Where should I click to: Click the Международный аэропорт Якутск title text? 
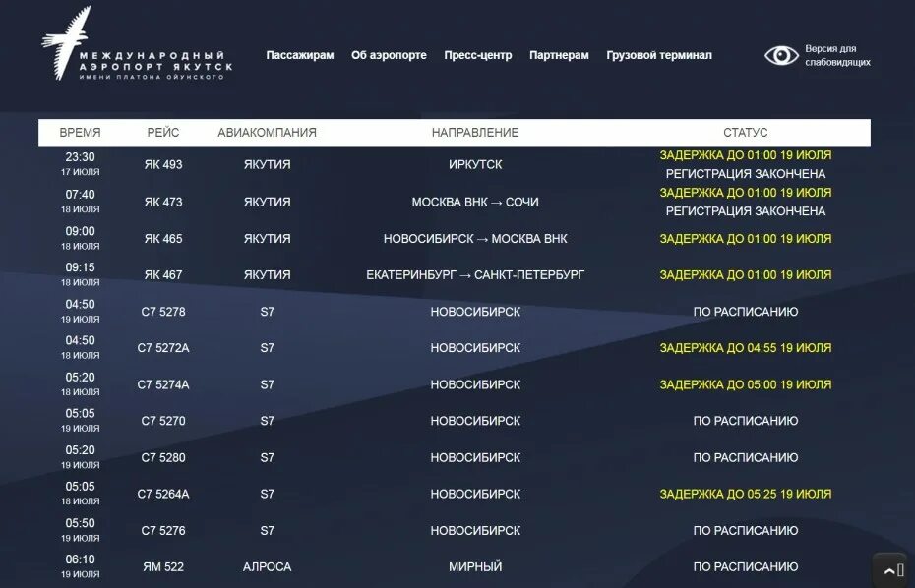(x=155, y=61)
